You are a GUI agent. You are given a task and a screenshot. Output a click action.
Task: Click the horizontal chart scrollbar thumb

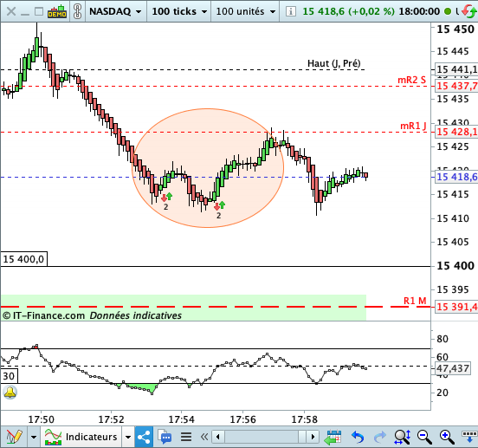coord(302,437)
